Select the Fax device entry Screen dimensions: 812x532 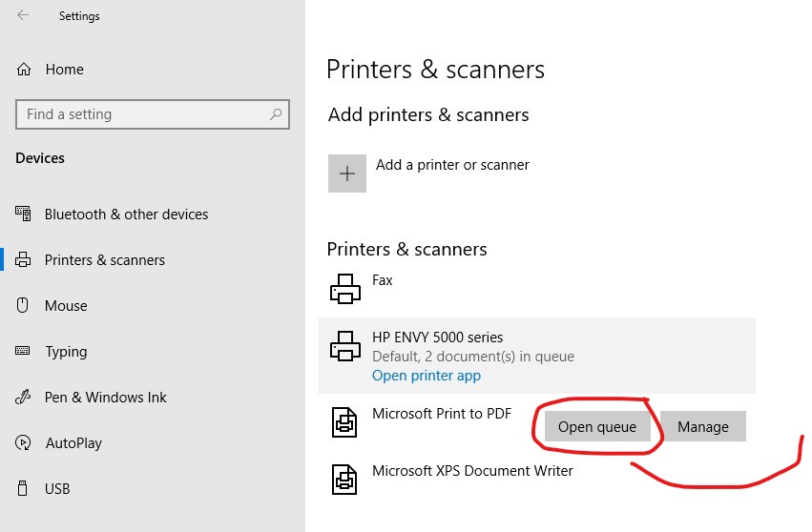pos(383,280)
